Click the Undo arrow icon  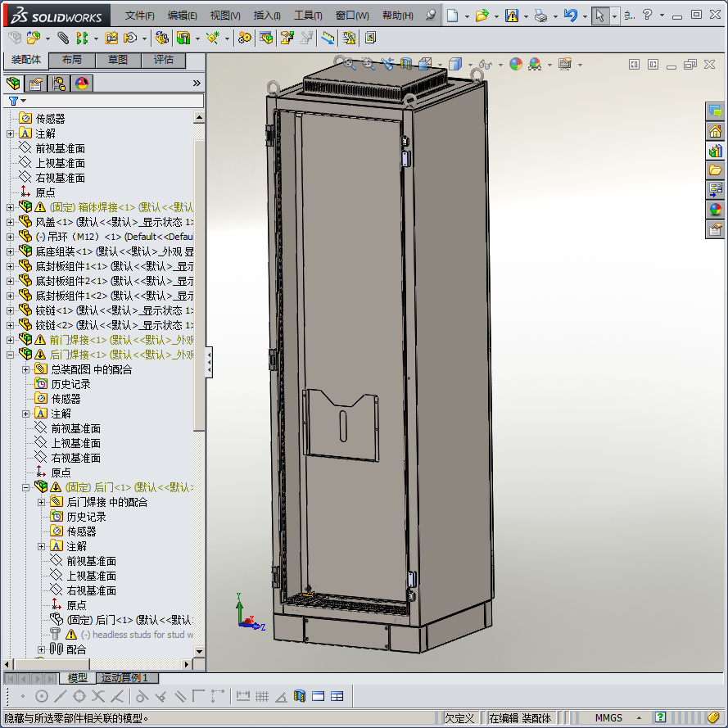tap(570, 16)
